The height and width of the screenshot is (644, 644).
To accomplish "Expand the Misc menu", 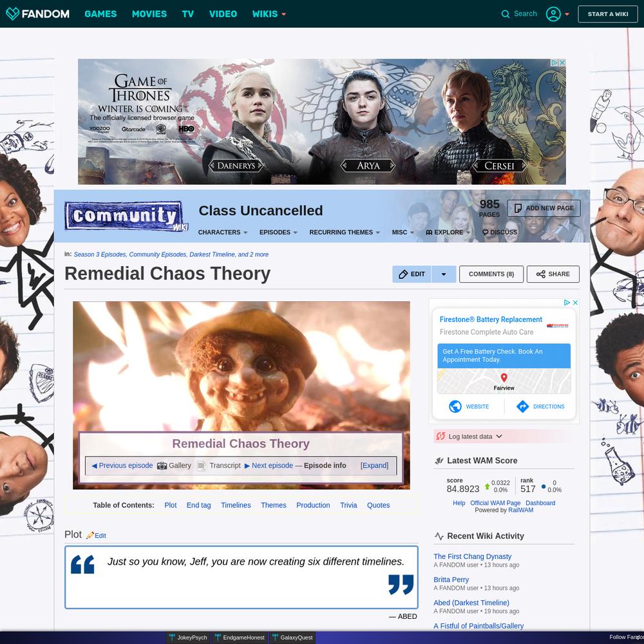I will pyautogui.click(x=403, y=232).
